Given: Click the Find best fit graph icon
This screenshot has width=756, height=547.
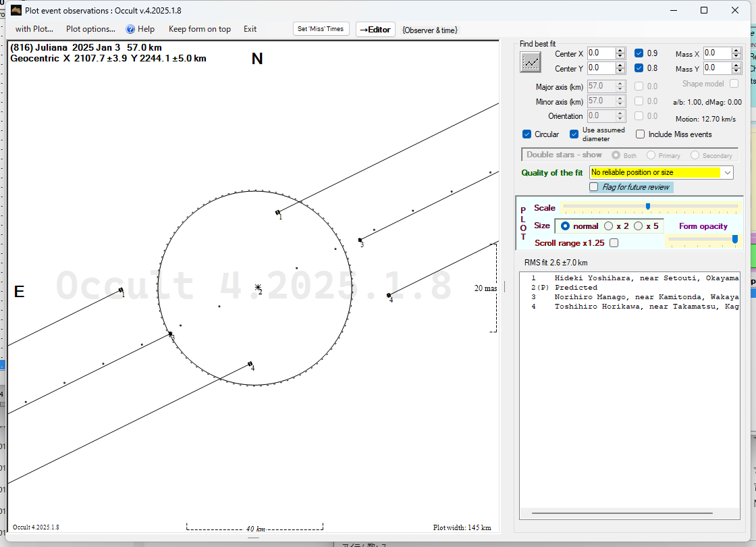Looking at the screenshot, I should pos(531,62).
